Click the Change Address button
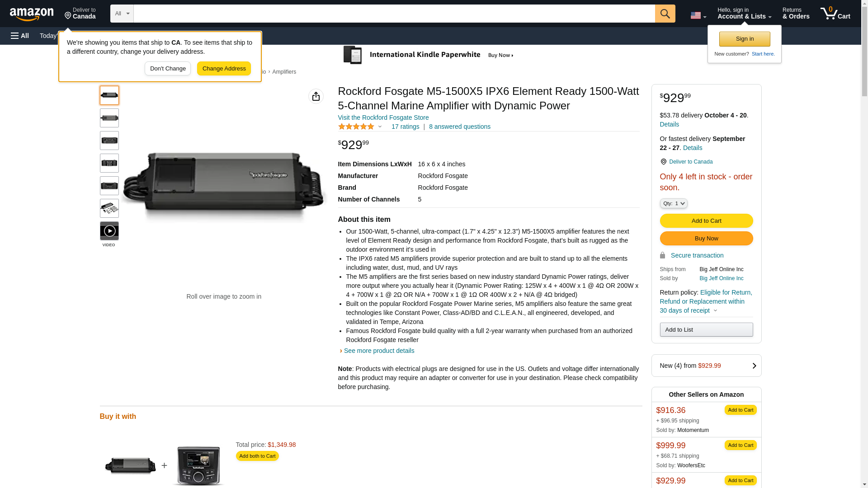Image resolution: width=868 pixels, height=488 pixels. [x=224, y=69]
